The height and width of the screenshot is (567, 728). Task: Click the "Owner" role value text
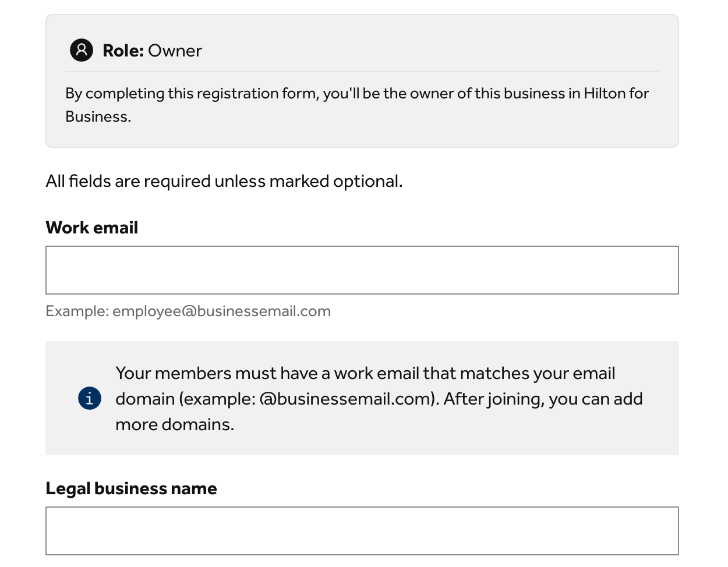coord(175,51)
